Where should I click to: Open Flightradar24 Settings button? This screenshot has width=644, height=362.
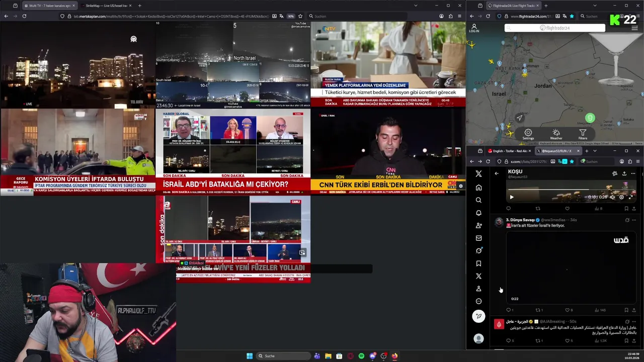tap(528, 135)
